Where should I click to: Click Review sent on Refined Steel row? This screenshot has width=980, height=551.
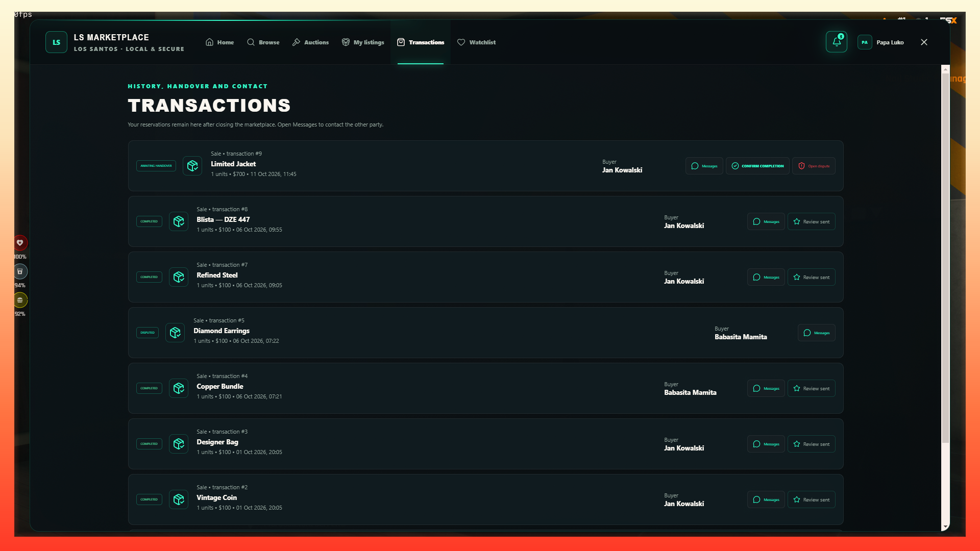coord(811,277)
